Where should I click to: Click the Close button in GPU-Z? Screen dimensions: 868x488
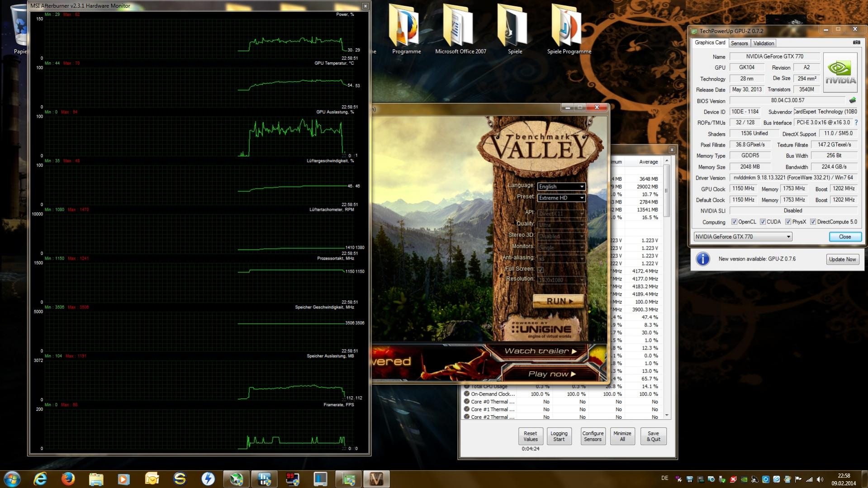[x=844, y=237]
